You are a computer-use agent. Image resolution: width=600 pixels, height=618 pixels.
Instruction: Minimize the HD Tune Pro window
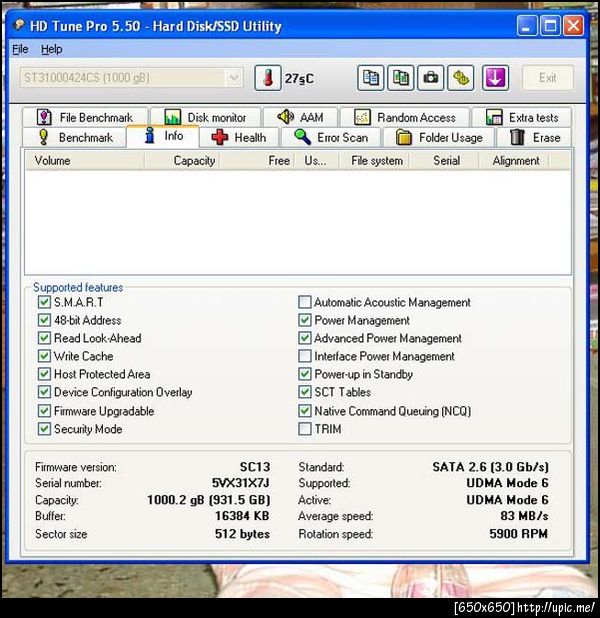[527, 26]
